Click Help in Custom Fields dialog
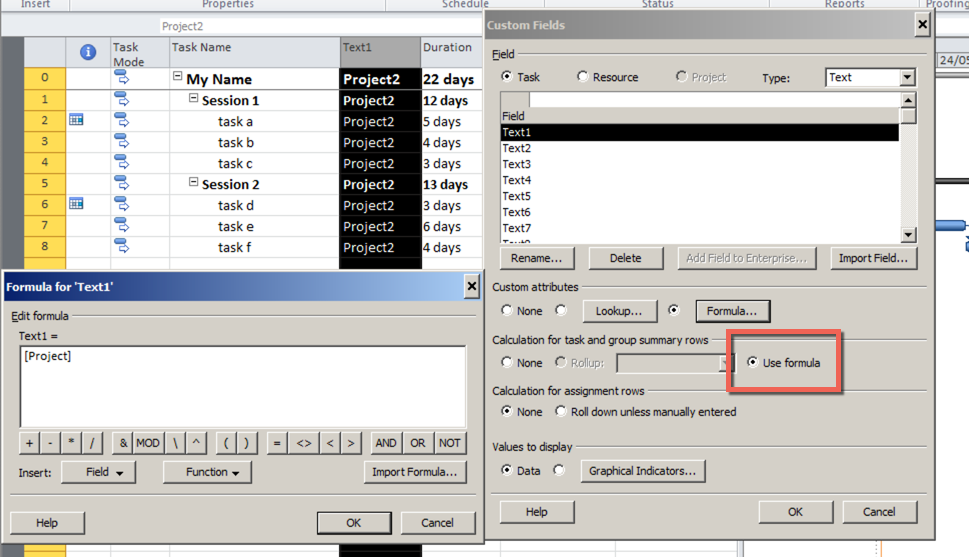 pyautogui.click(x=536, y=512)
